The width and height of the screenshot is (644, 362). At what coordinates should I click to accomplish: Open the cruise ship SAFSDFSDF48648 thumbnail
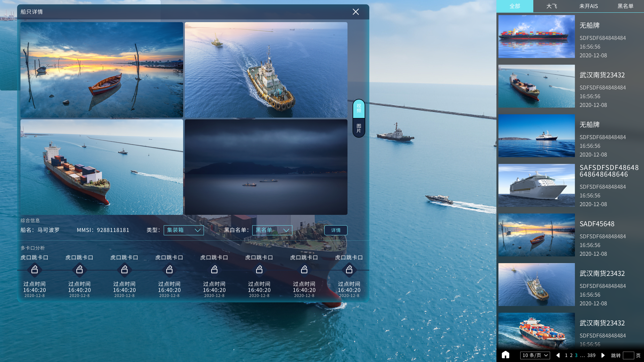point(536,185)
